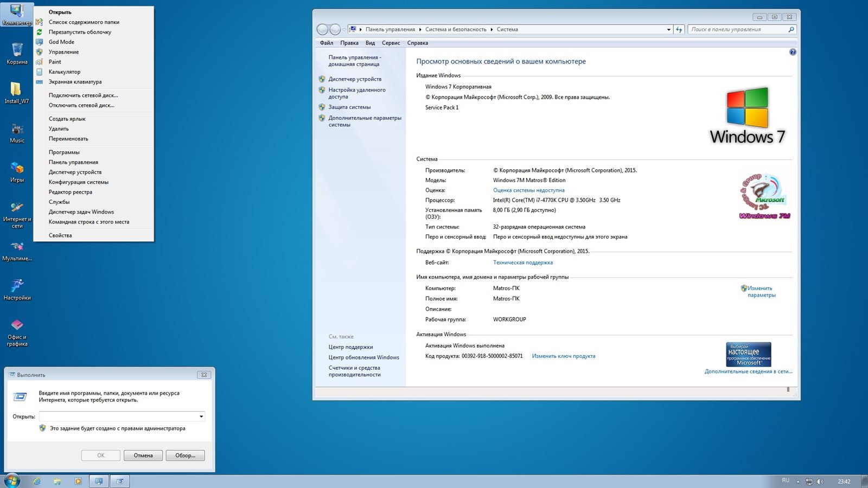
Task: Choose God Mode in the context menu
Action: (94, 42)
